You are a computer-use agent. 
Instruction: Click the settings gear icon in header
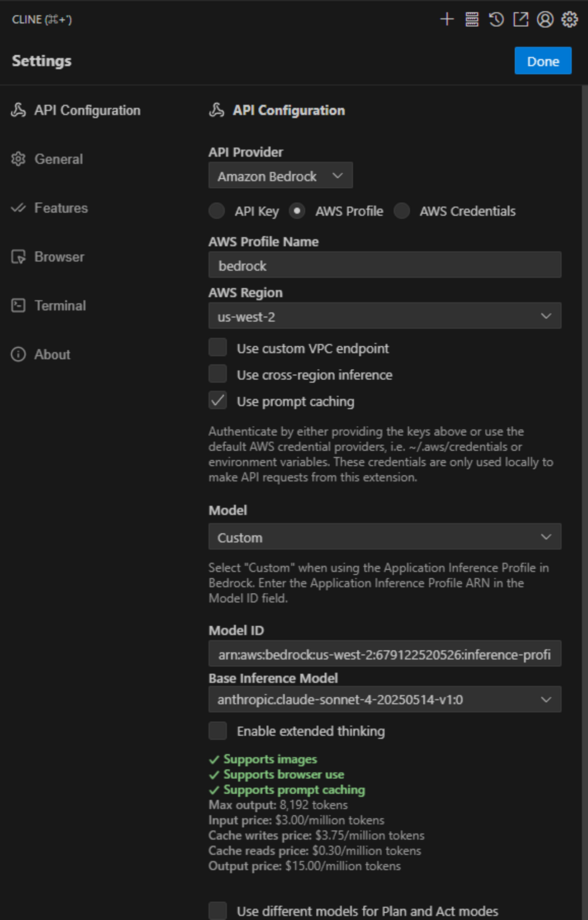pyautogui.click(x=569, y=19)
